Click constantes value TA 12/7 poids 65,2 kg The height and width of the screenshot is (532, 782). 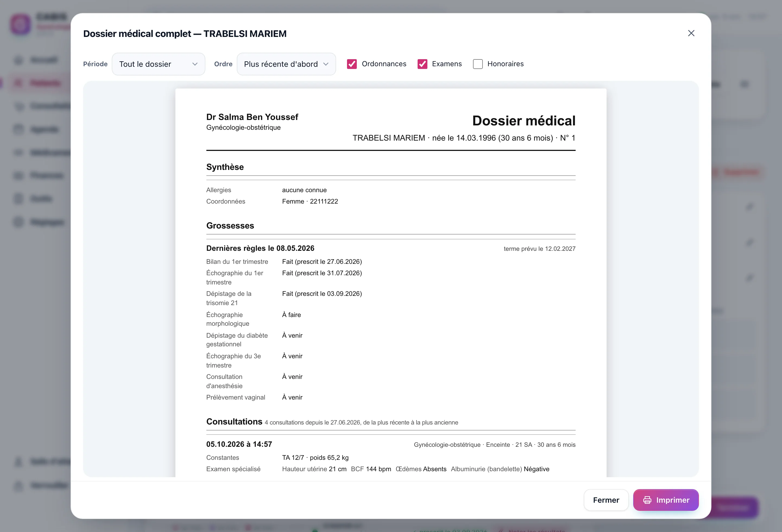(315, 458)
